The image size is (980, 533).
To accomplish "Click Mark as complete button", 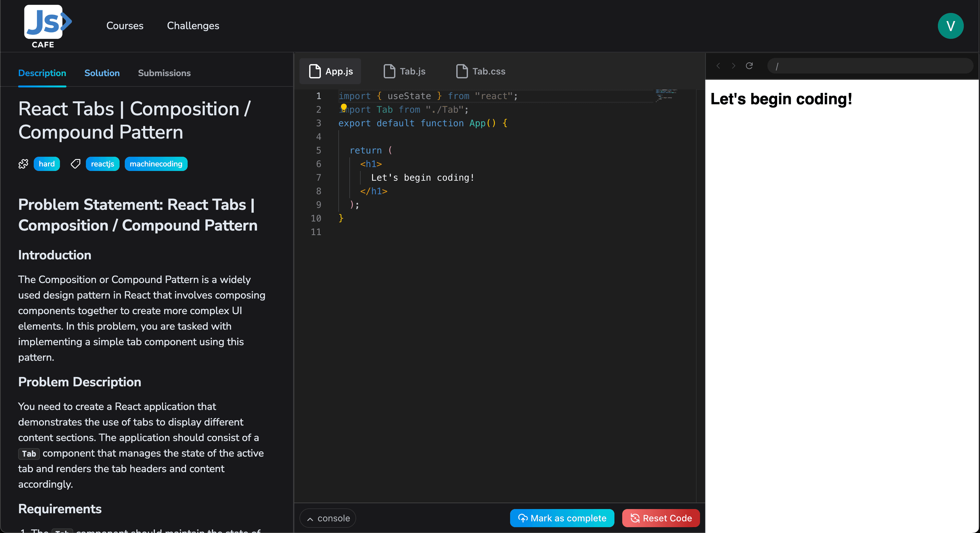I will point(562,518).
